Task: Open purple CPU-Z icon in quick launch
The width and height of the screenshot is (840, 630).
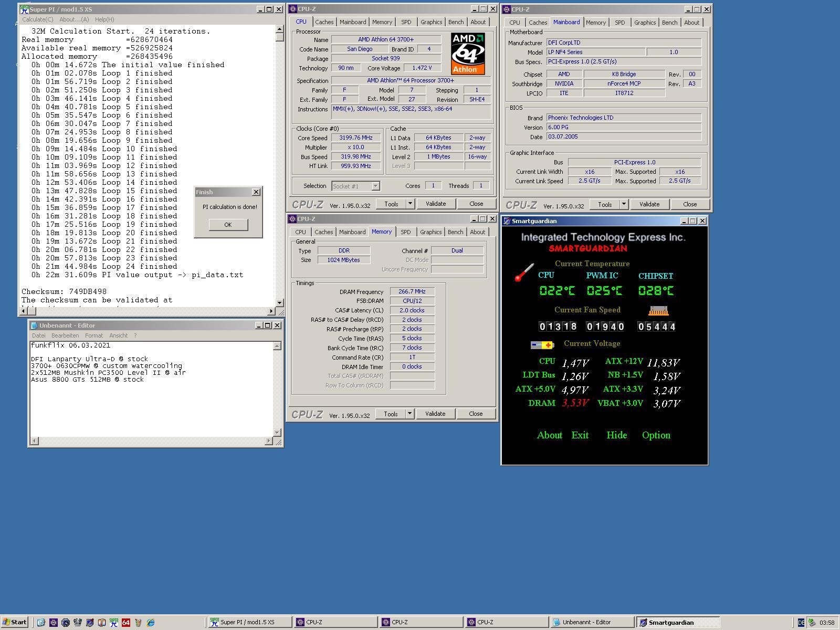Action: point(53,623)
